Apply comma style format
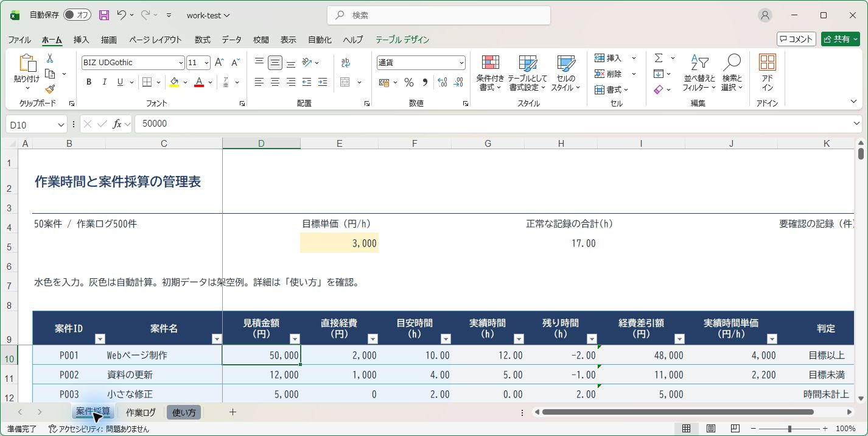Viewport: 868px width, 436px height. tap(424, 82)
